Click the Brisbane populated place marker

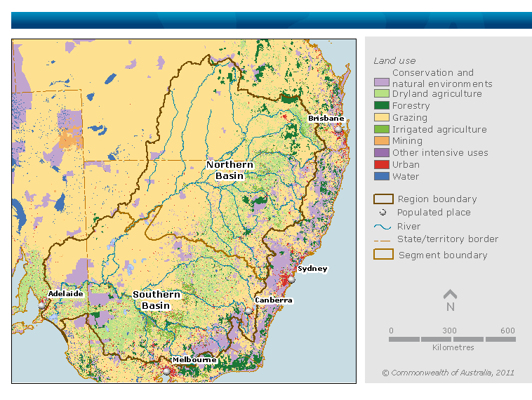pyautogui.click(x=338, y=129)
